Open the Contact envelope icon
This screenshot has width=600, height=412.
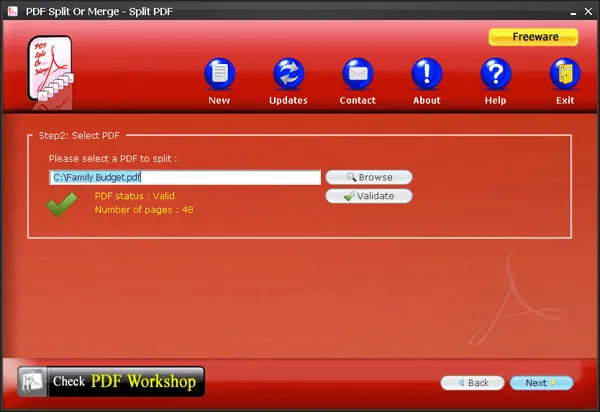tap(358, 73)
